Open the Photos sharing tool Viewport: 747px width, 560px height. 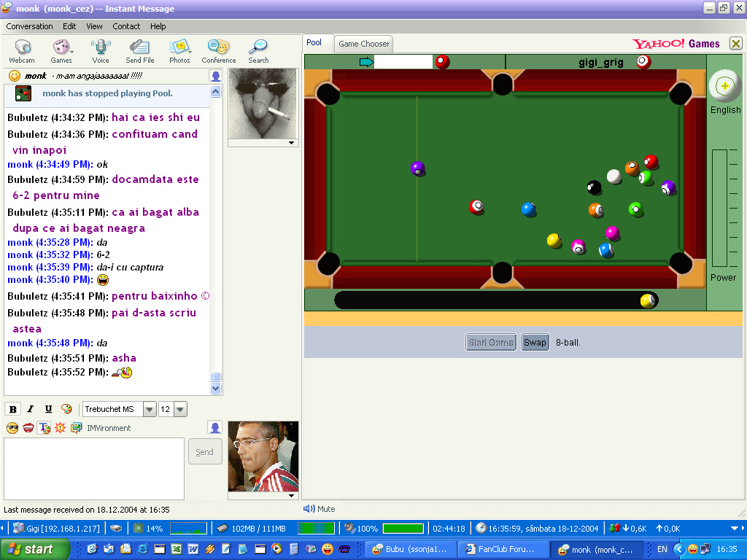click(179, 51)
